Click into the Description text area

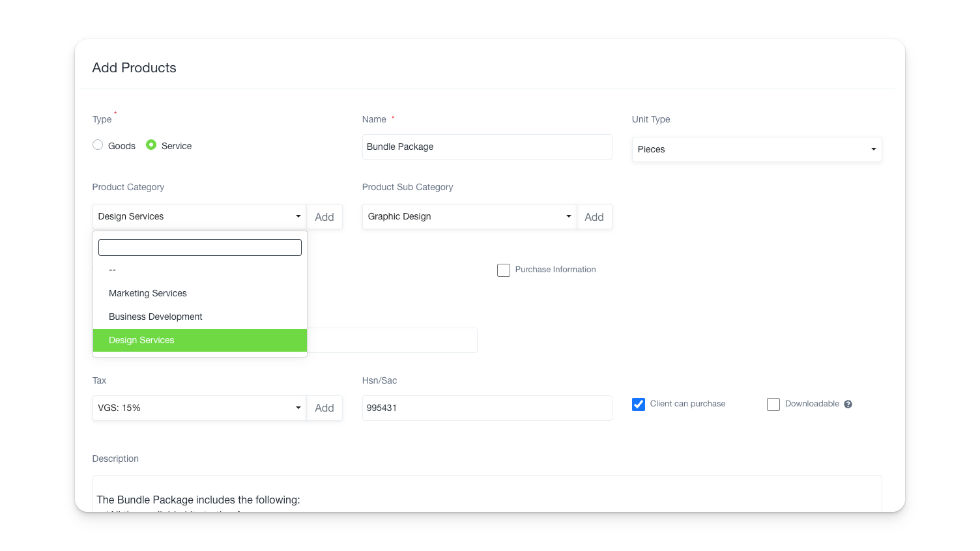(487, 494)
